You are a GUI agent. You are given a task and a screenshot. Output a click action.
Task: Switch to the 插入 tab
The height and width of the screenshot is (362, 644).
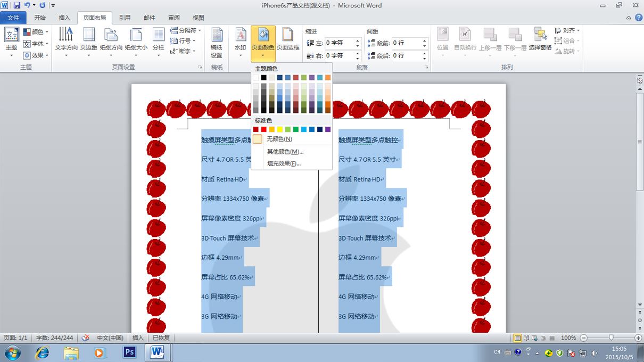pyautogui.click(x=64, y=18)
